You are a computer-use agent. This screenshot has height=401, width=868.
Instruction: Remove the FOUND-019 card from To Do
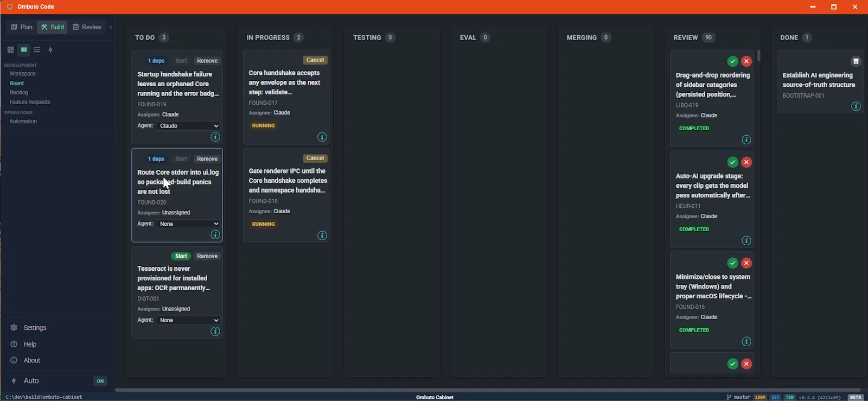point(207,61)
